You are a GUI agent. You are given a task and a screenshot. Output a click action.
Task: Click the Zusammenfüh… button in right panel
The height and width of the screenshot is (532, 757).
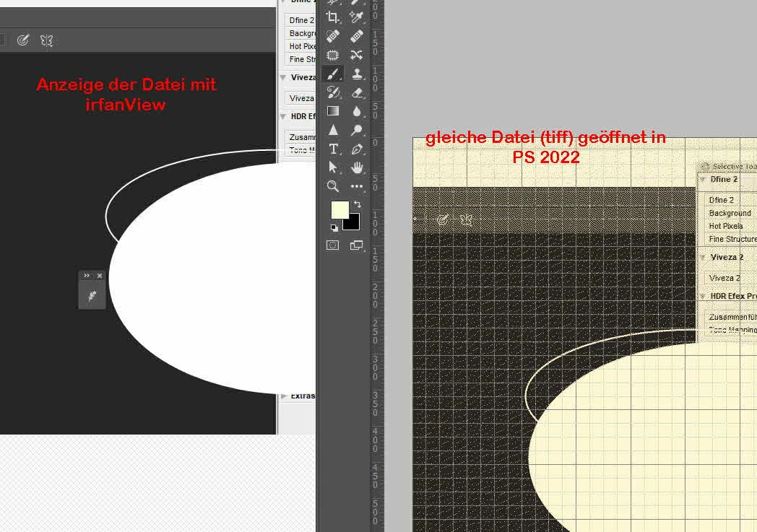(730, 317)
